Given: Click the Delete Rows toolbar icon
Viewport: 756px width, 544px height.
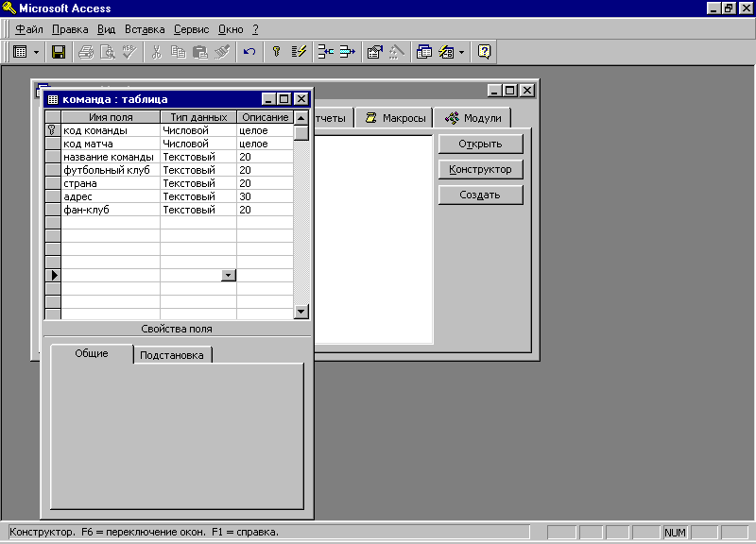Looking at the screenshot, I should [347, 52].
